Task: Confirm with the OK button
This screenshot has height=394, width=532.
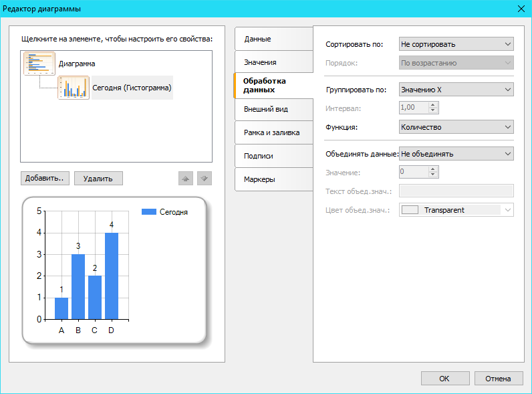Action: [444, 378]
